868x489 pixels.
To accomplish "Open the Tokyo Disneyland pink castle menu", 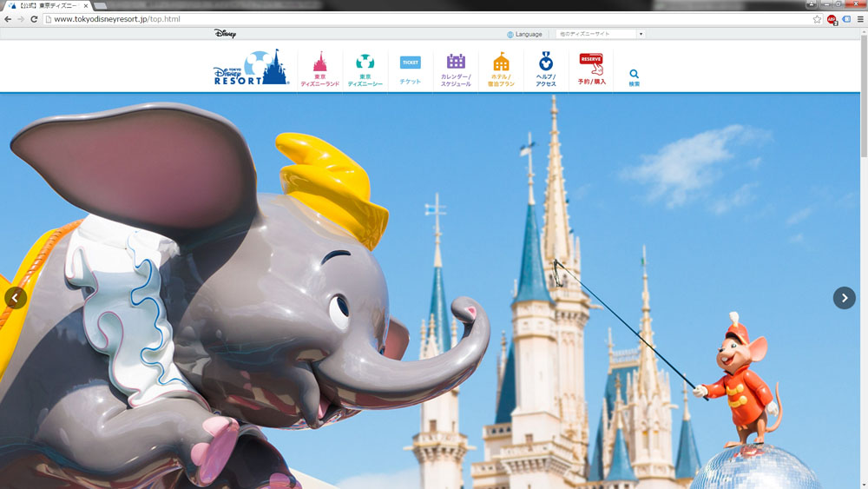I will tap(320, 69).
